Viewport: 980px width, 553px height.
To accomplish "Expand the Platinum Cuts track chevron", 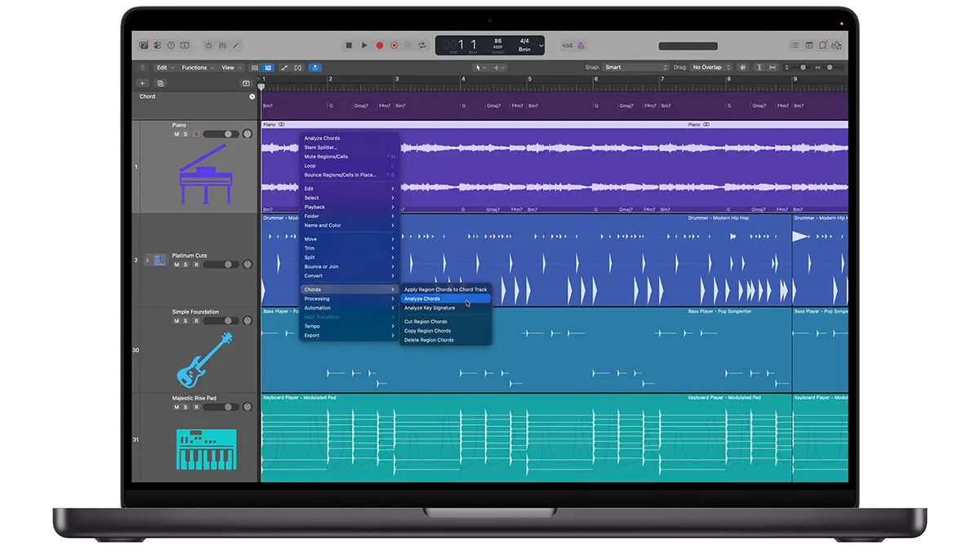I will [148, 260].
